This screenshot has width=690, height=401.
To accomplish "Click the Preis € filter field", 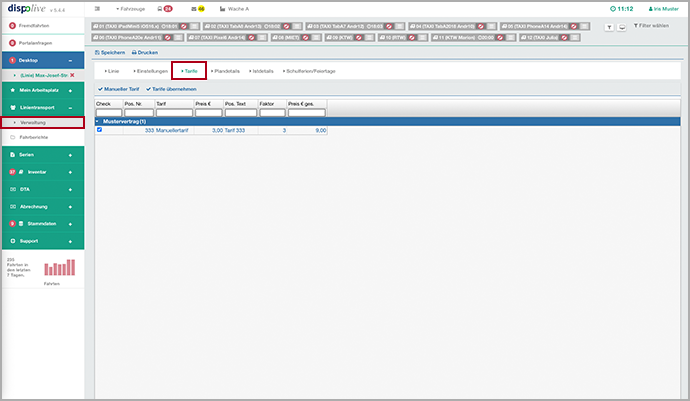I will [x=209, y=113].
